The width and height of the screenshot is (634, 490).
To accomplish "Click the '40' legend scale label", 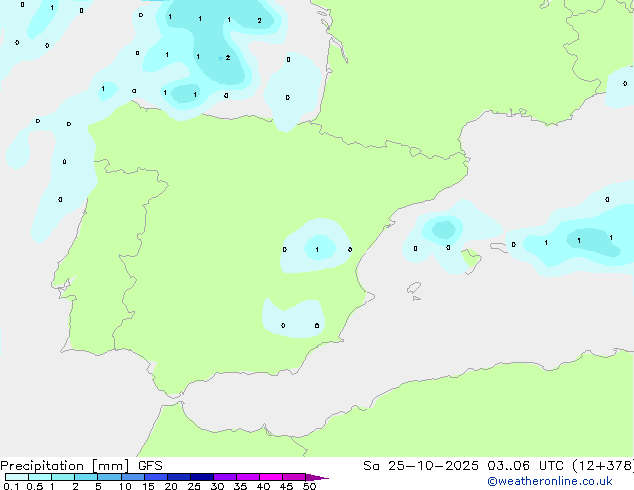I will pos(263,486).
